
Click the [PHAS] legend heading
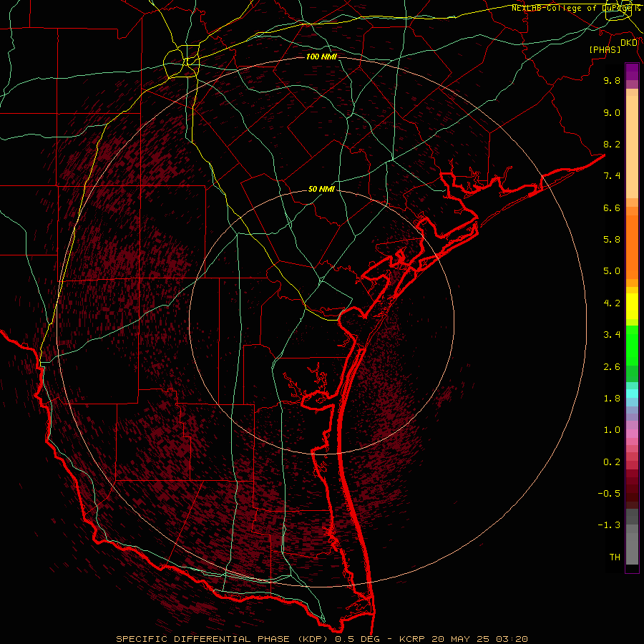click(605, 49)
